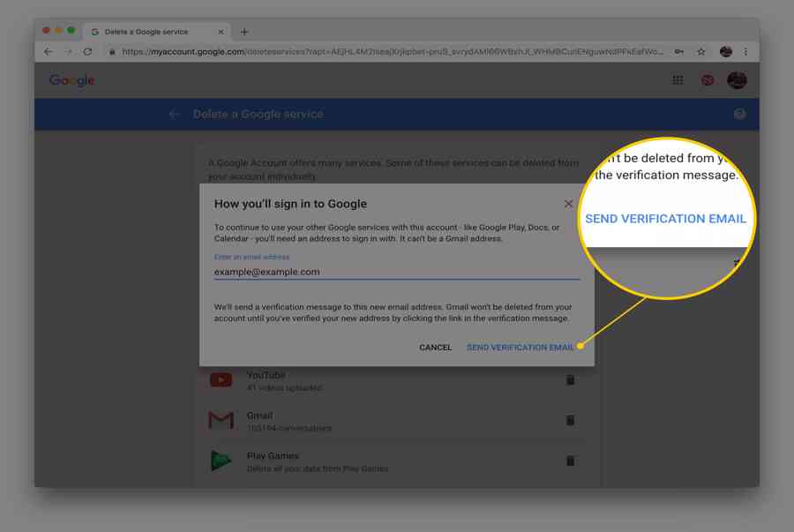The width and height of the screenshot is (794, 532).
Task: Reload the page in Chrome
Action: 87,52
